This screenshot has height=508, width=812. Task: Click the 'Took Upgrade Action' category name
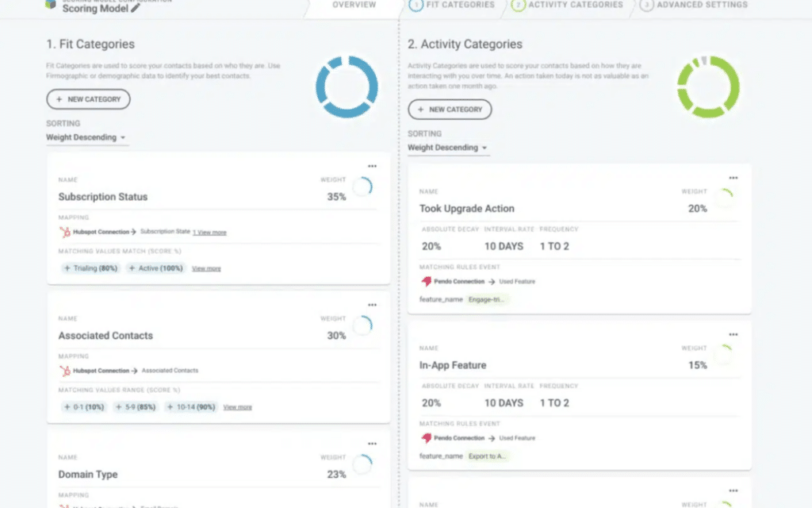point(467,209)
